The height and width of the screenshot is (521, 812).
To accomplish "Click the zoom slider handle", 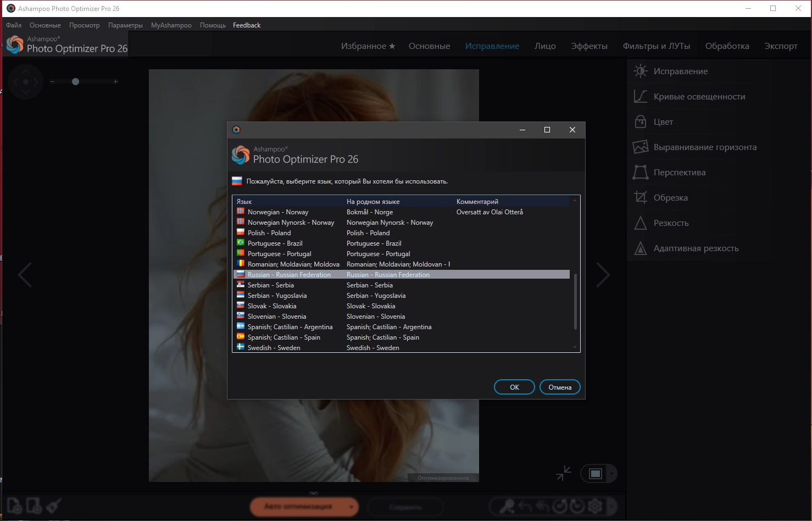I will coord(76,82).
